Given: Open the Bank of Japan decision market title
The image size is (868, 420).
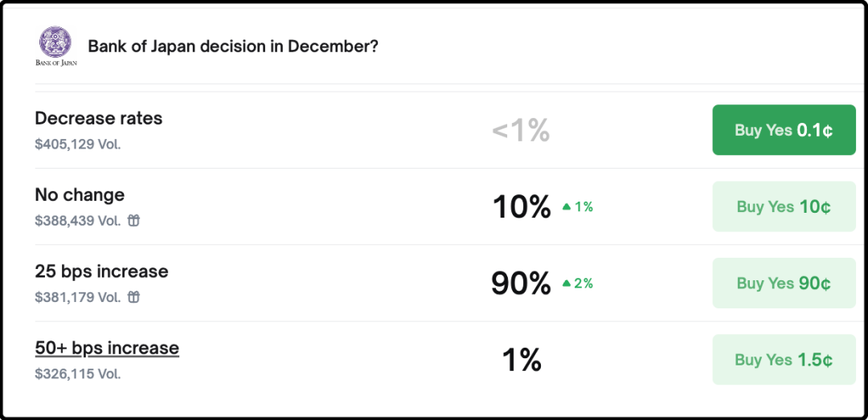Looking at the screenshot, I should point(233,46).
